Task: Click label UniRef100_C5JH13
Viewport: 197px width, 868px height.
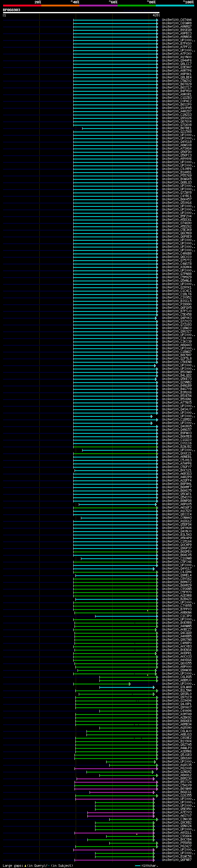Action: pos(177,460)
